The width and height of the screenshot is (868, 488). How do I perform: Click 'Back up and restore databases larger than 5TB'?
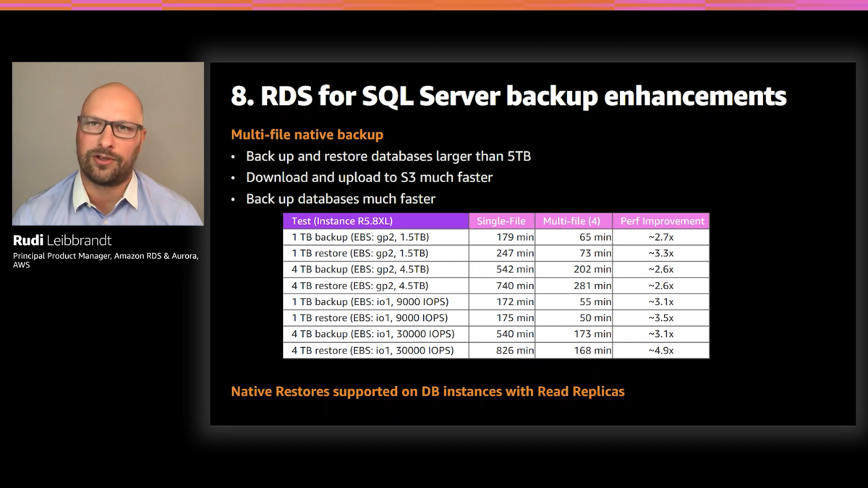(388, 156)
